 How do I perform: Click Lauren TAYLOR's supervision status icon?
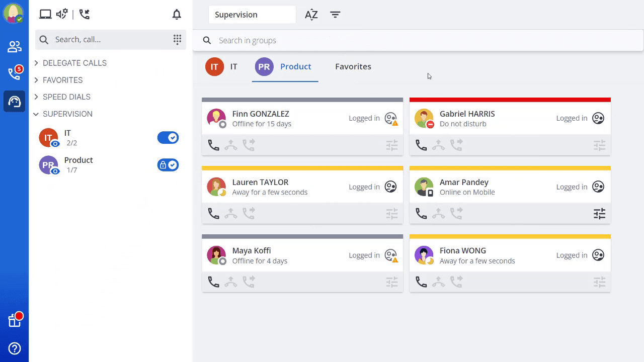391,187
